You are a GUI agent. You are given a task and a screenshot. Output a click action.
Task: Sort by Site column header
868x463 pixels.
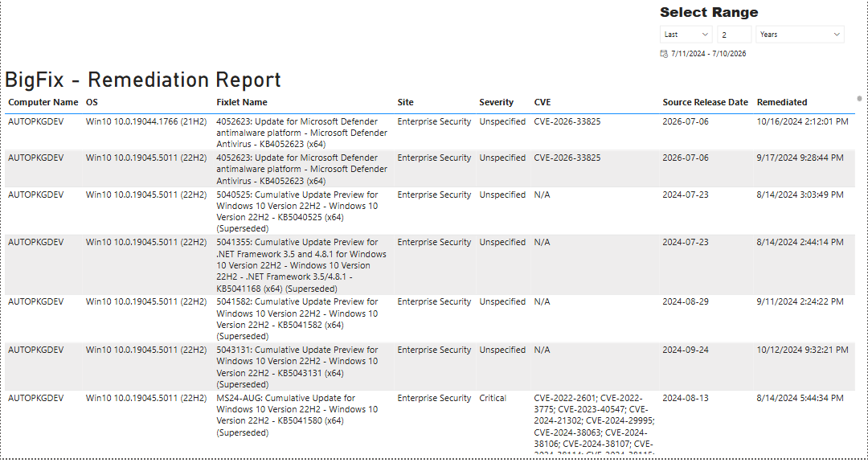[x=405, y=102]
